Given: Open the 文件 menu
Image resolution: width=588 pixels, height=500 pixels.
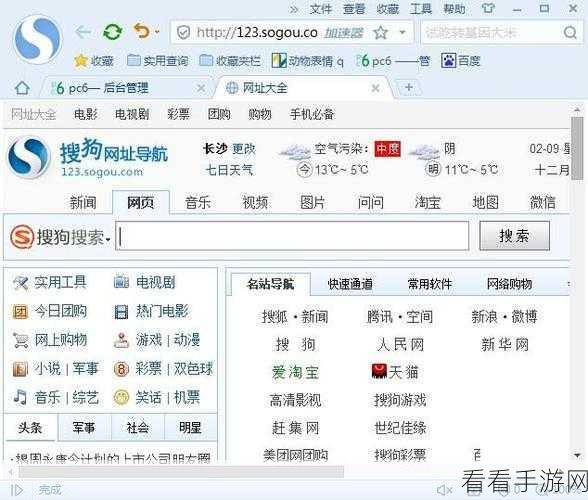Looking at the screenshot, I should point(321,9).
